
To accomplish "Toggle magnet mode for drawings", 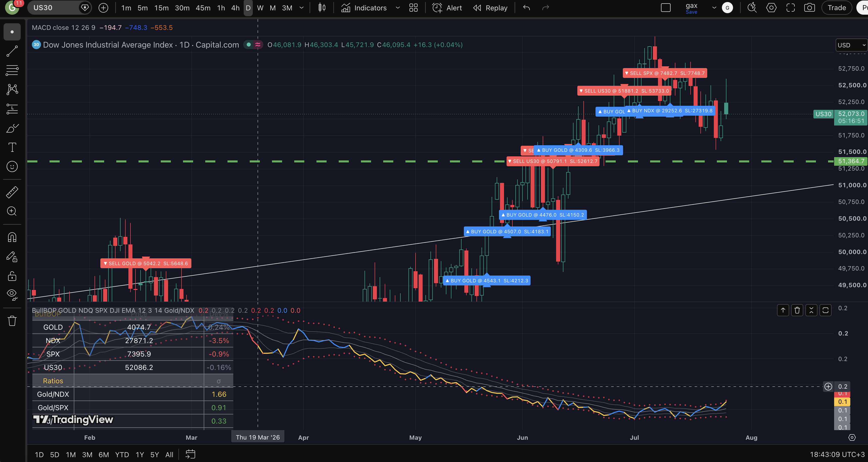I will point(12,237).
